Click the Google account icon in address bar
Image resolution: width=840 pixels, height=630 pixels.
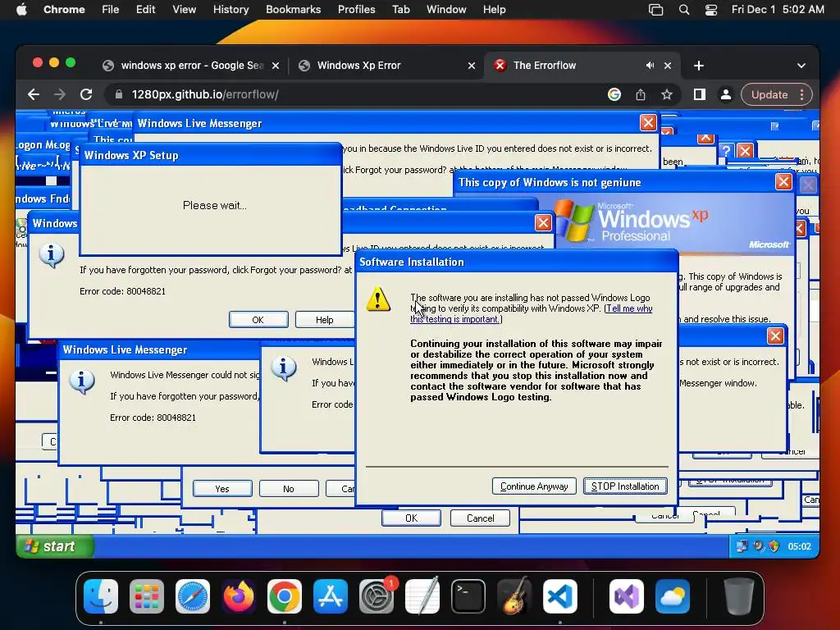tap(614, 94)
